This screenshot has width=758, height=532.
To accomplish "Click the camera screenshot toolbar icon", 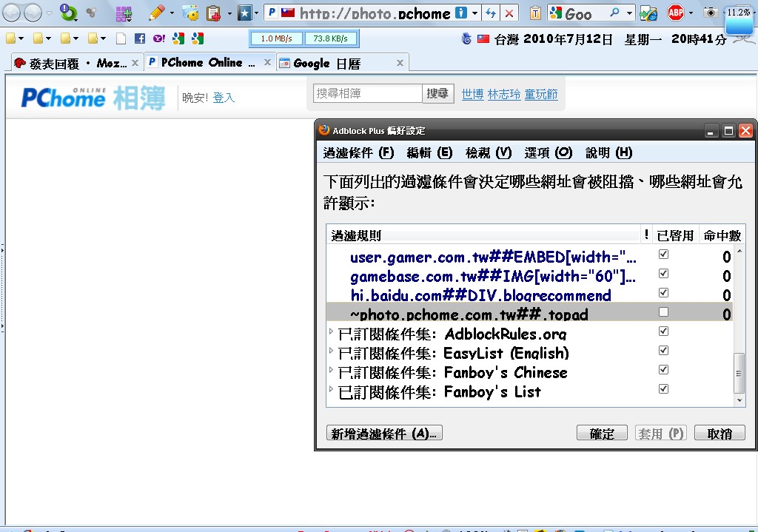I will coord(711,13).
